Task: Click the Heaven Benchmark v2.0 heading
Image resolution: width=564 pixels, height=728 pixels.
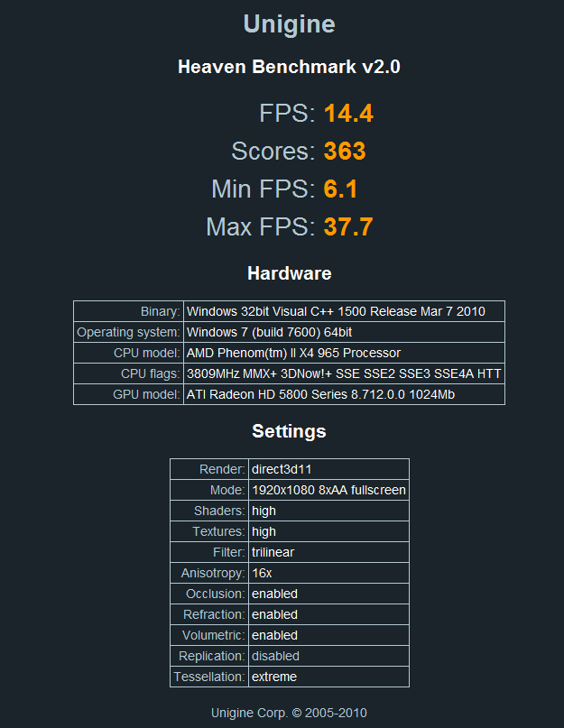Action: (289, 67)
